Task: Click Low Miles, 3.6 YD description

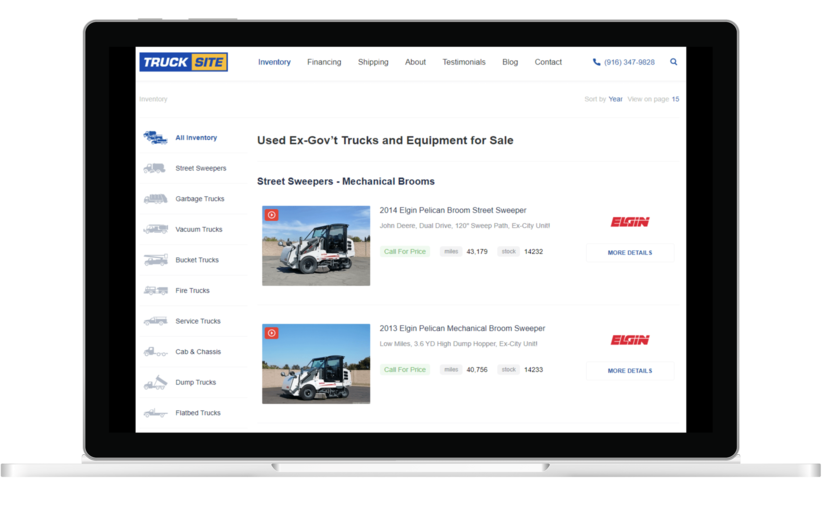Action: pos(458,344)
